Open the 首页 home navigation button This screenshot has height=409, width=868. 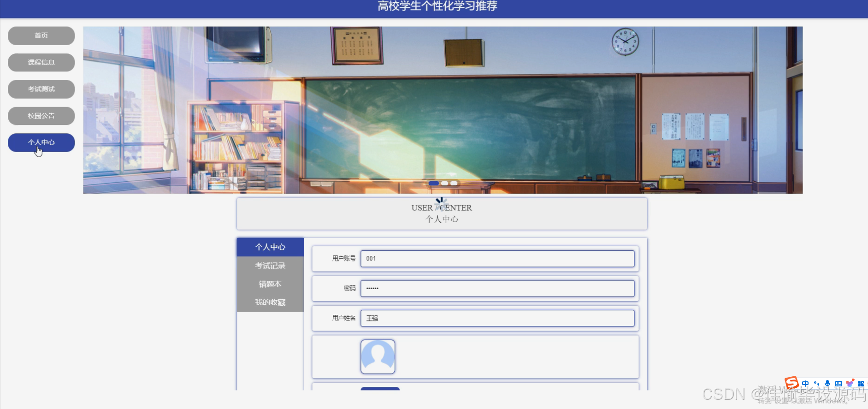point(41,36)
